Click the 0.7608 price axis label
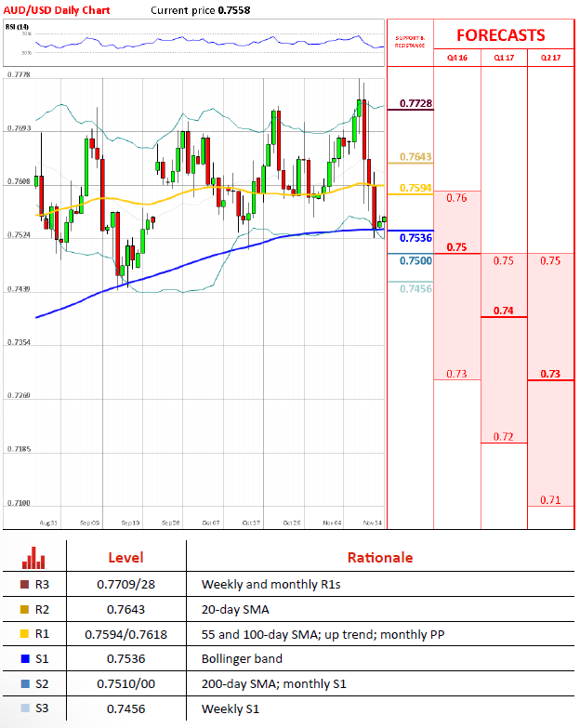Viewport: 580px width, 728px height. pyautogui.click(x=19, y=181)
